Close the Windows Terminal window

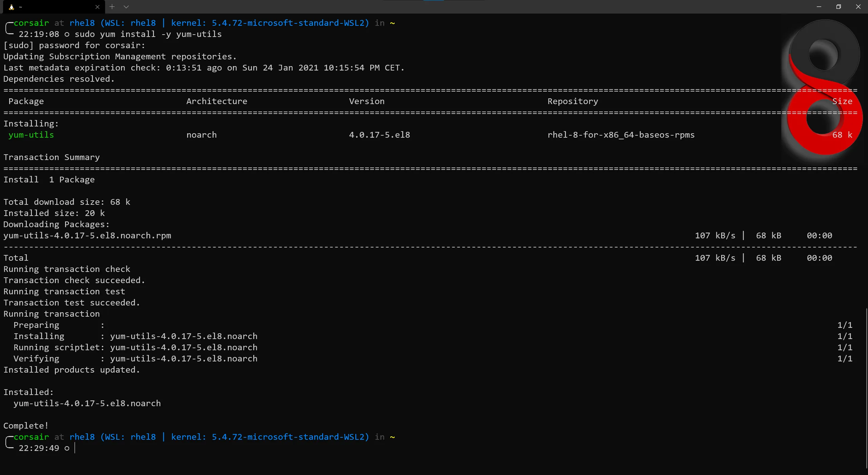click(858, 7)
